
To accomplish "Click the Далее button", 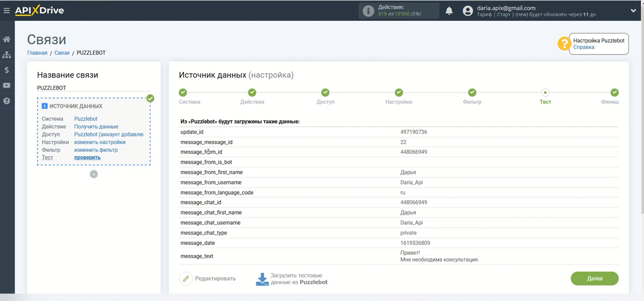I will point(595,279).
